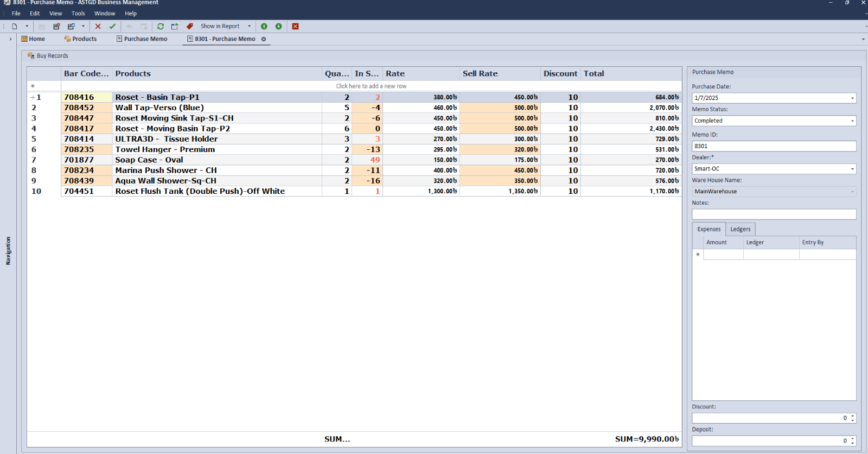Open the Purchase Date dropdown

pyautogui.click(x=852, y=98)
